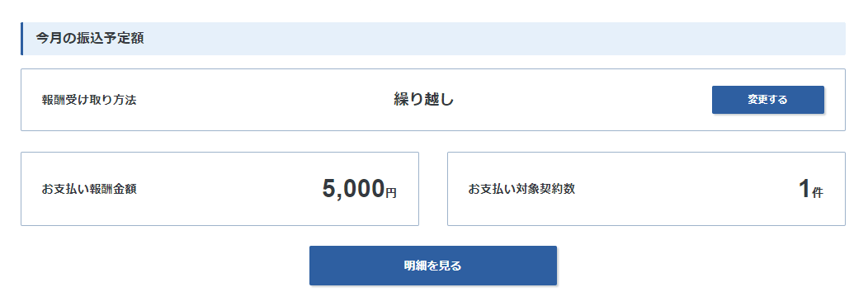The height and width of the screenshot is (306, 868).
Task: View payment breakdown via blue bottom button
Action: click(433, 266)
